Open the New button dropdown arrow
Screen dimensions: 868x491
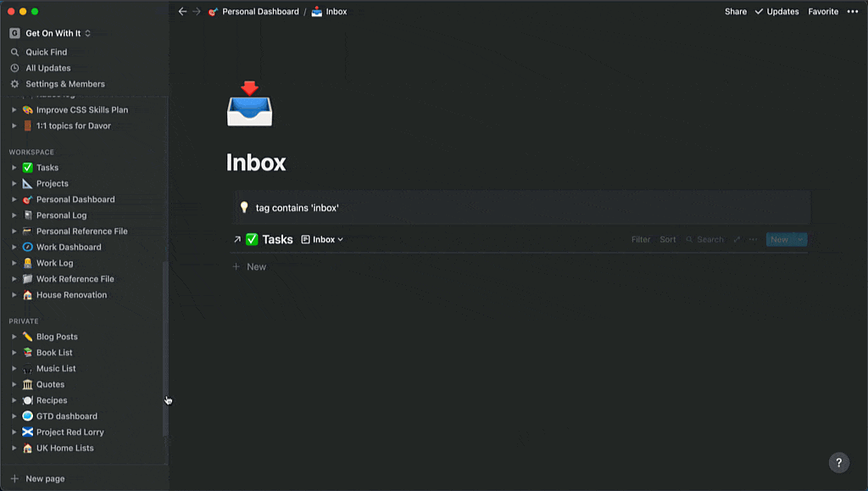(x=800, y=239)
